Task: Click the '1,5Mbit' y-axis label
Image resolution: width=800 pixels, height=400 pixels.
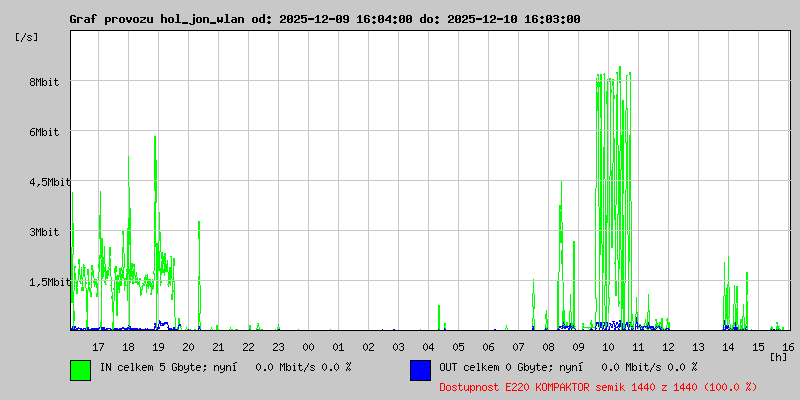Action: (x=50, y=282)
